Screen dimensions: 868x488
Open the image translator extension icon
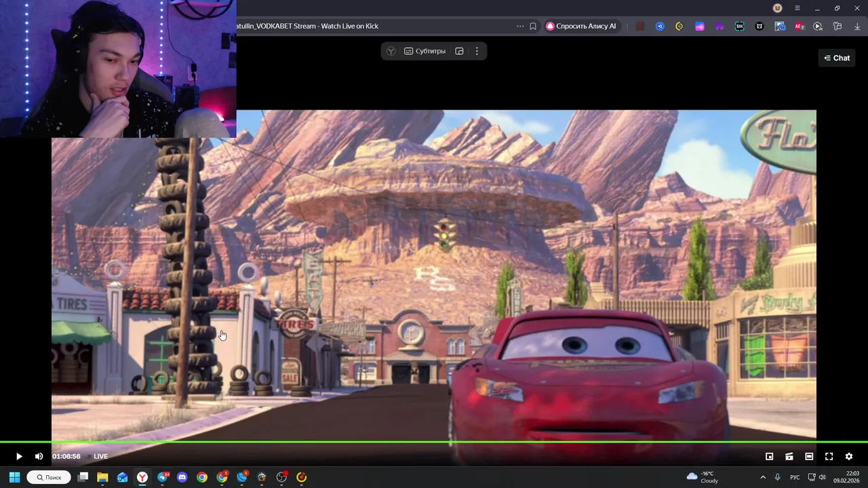coord(780,26)
